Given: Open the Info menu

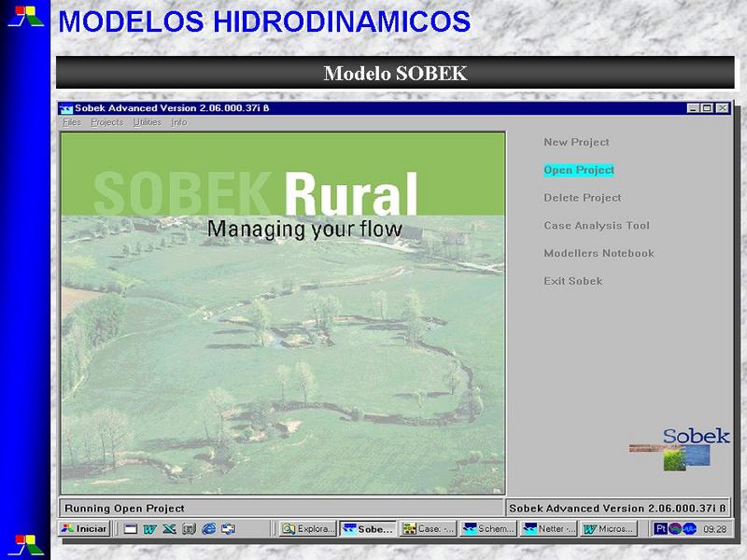Looking at the screenshot, I should tap(179, 122).
